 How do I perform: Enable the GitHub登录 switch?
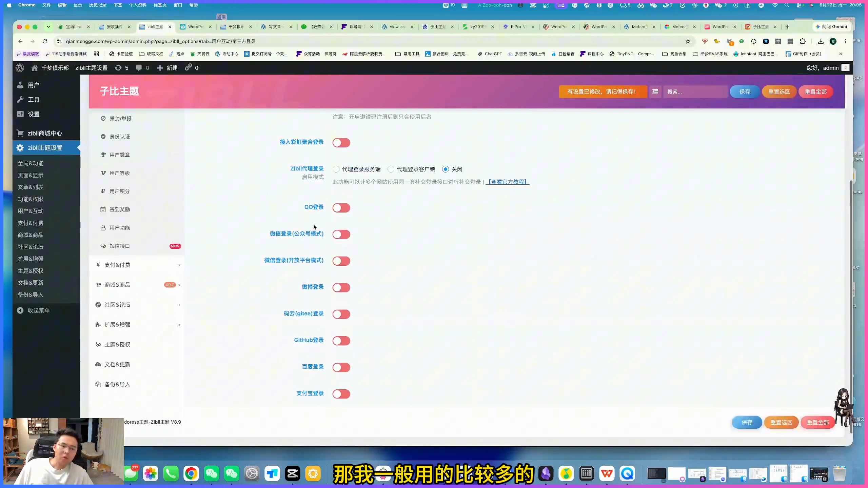tap(341, 341)
